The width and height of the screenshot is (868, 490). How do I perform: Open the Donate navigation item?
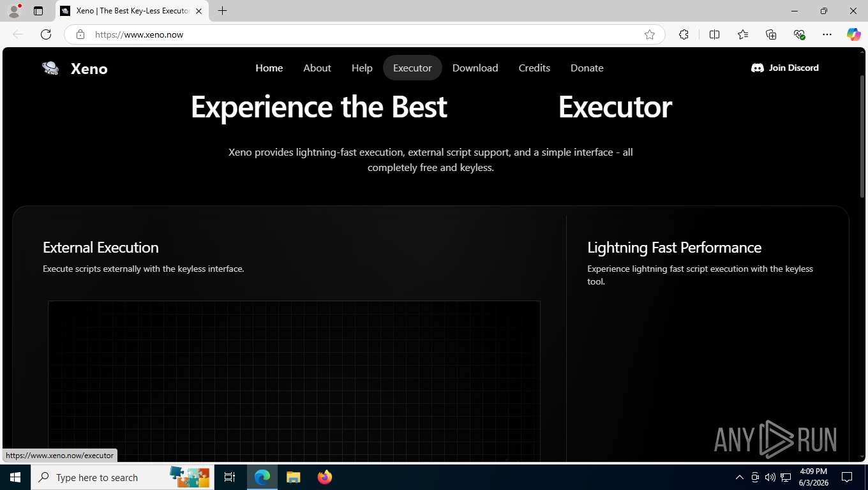click(x=587, y=68)
